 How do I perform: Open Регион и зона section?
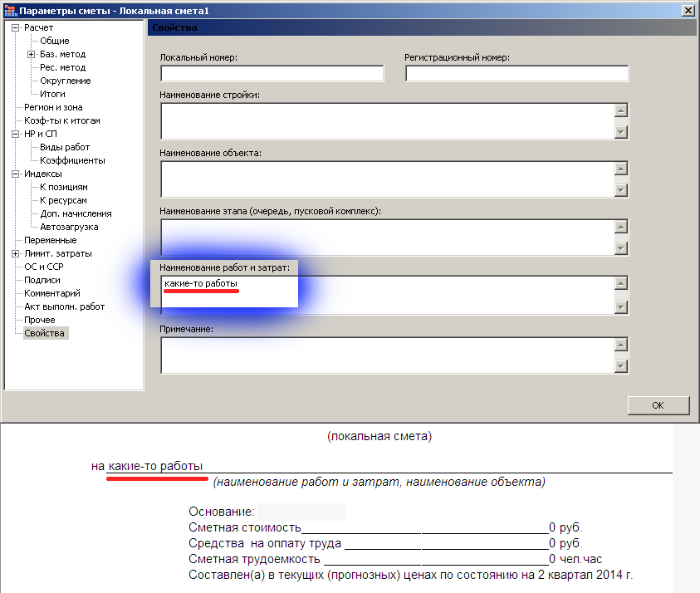53,108
